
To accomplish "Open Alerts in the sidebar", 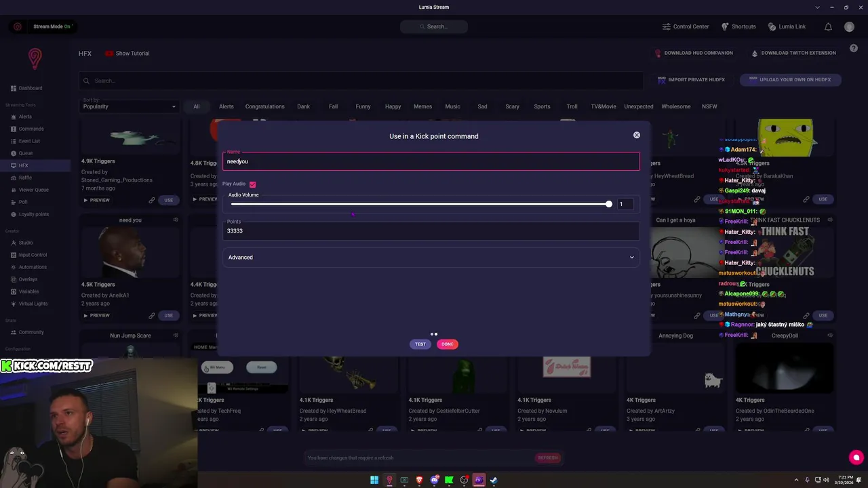I will click(21, 117).
